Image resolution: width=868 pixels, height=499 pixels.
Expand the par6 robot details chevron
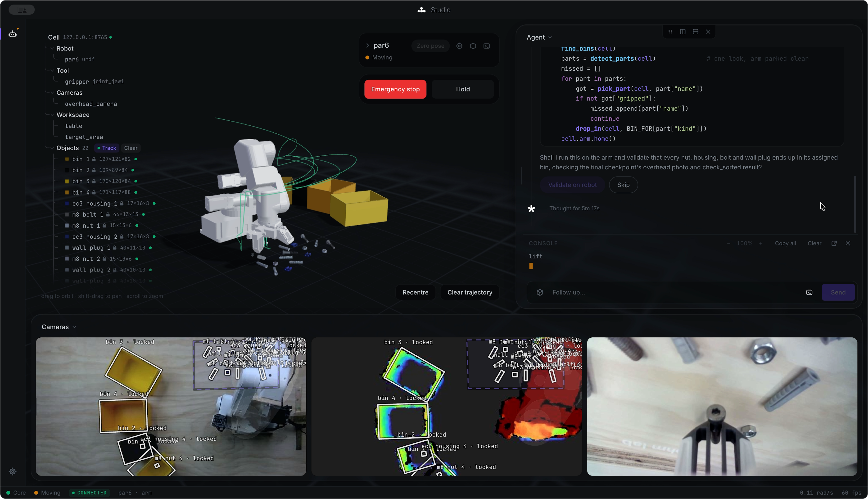(367, 45)
